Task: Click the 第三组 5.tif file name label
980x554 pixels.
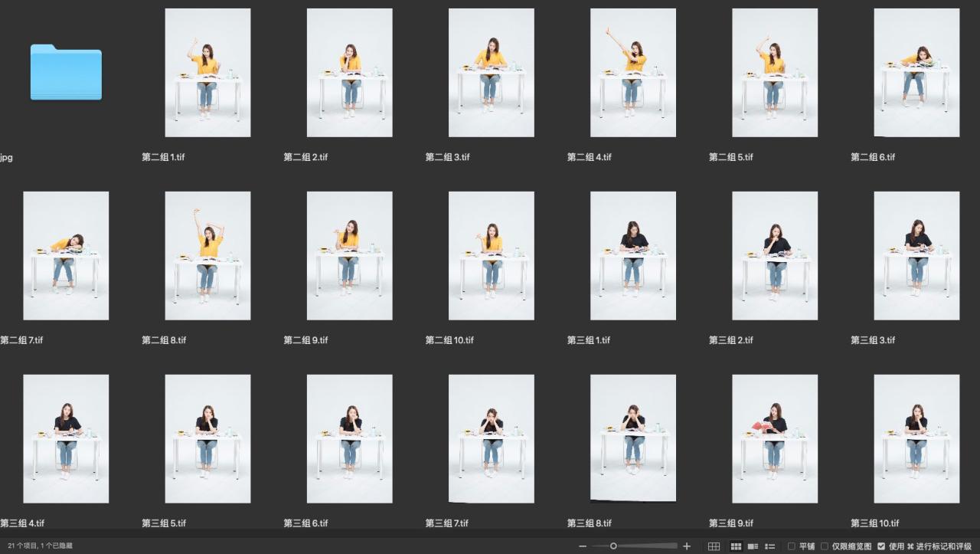Action: click(x=164, y=523)
